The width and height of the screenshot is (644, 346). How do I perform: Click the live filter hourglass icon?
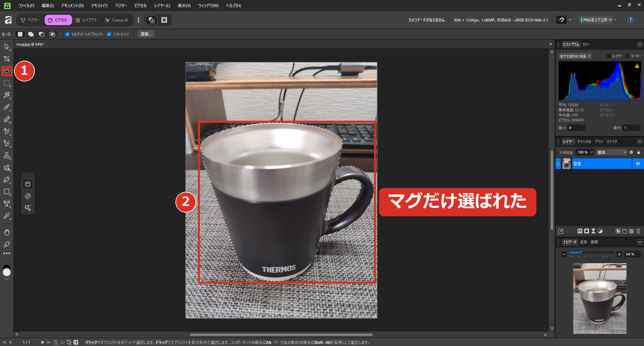pos(593,231)
